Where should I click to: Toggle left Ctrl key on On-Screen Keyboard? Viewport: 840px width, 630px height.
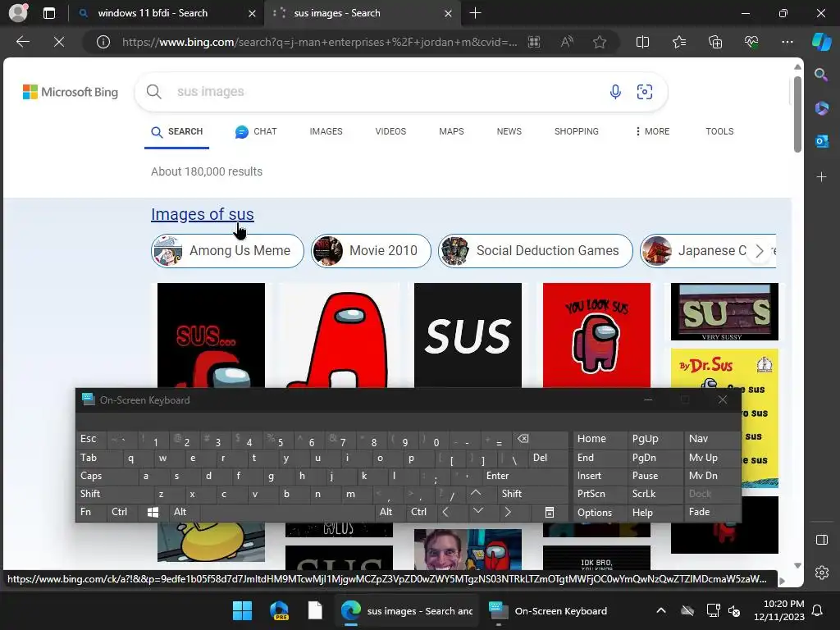(122, 512)
